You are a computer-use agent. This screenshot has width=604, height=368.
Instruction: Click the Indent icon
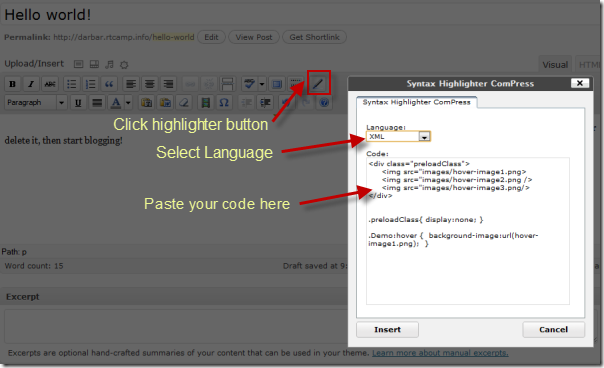coord(265,103)
